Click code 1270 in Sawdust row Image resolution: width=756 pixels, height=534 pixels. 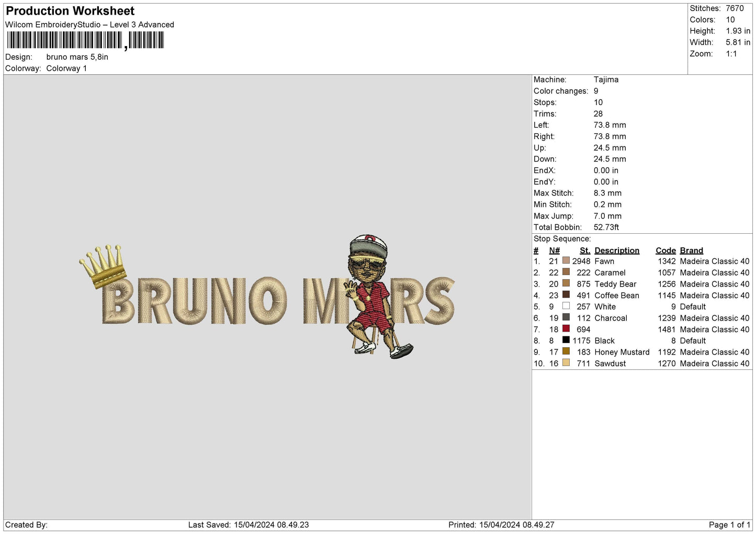point(667,363)
